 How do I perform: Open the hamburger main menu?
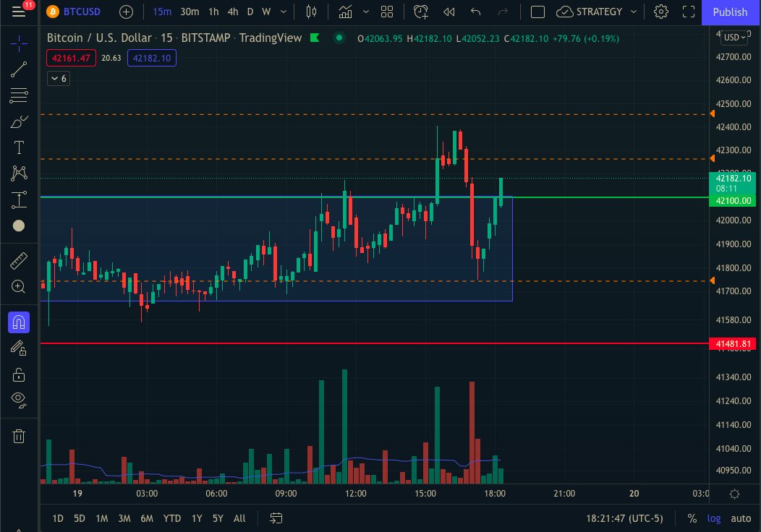click(18, 11)
